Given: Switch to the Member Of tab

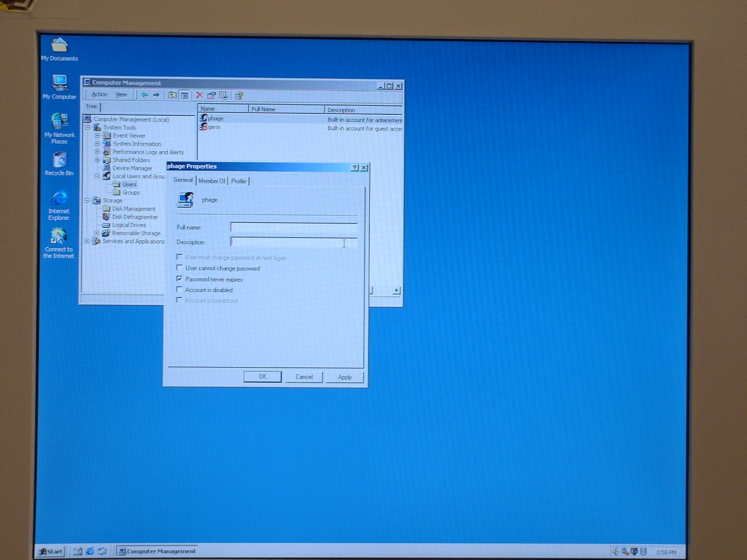Looking at the screenshot, I should pyautogui.click(x=211, y=181).
